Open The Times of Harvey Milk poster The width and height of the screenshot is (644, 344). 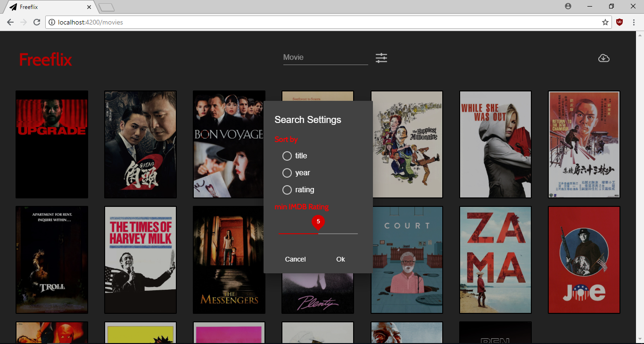pos(140,260)
